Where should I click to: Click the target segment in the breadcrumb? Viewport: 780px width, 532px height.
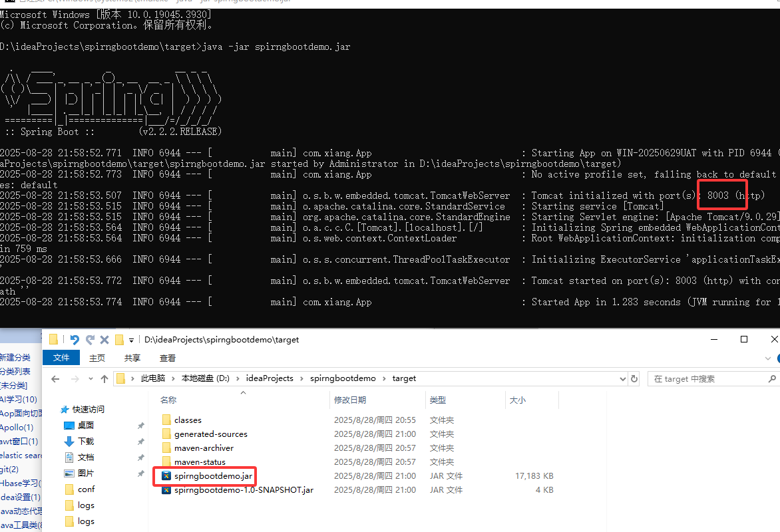[x=404, y=378]
